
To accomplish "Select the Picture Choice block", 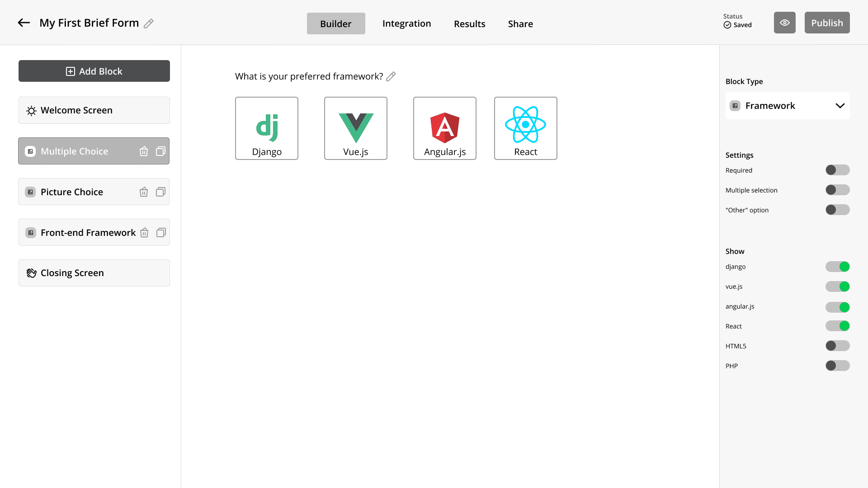I will 94,192.
